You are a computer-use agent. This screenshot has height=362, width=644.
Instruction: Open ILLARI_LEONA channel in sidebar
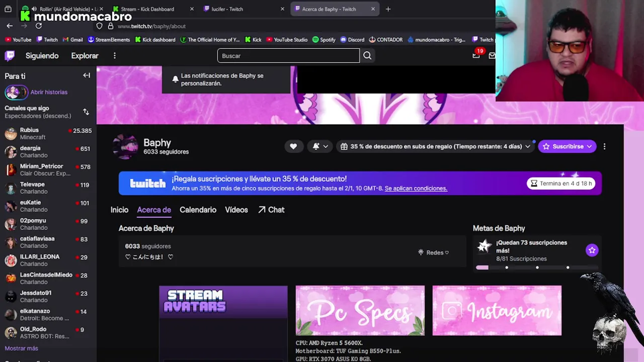[x=48, y=260]
